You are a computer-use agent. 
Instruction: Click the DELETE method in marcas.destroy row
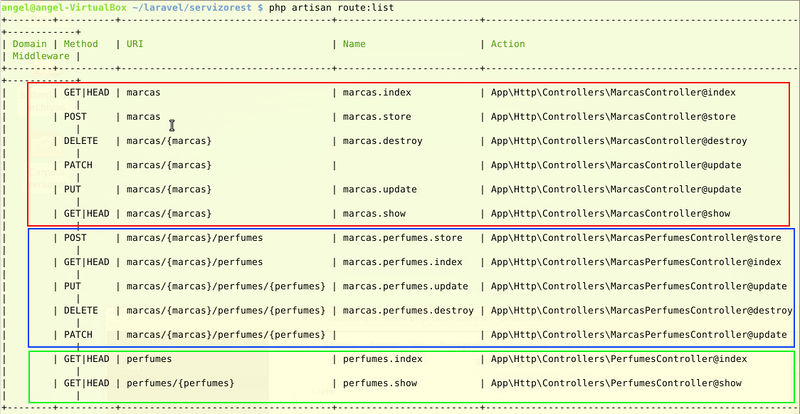click(x=81, y=141)
